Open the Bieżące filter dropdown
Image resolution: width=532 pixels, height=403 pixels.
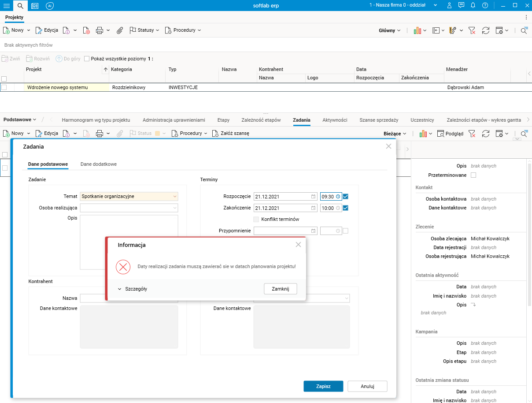point(395,133)
